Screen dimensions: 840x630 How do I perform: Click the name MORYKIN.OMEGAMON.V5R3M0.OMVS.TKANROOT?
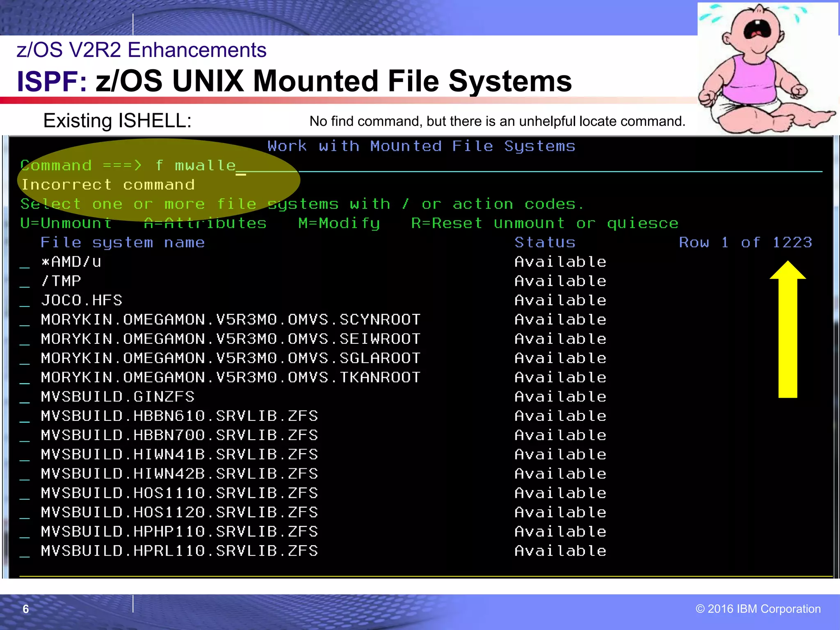231,377
